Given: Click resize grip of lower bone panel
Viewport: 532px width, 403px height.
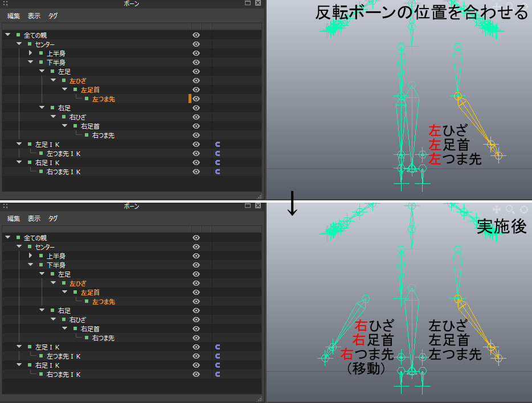Looking at the screenshot, I should [x=260, y=399].
